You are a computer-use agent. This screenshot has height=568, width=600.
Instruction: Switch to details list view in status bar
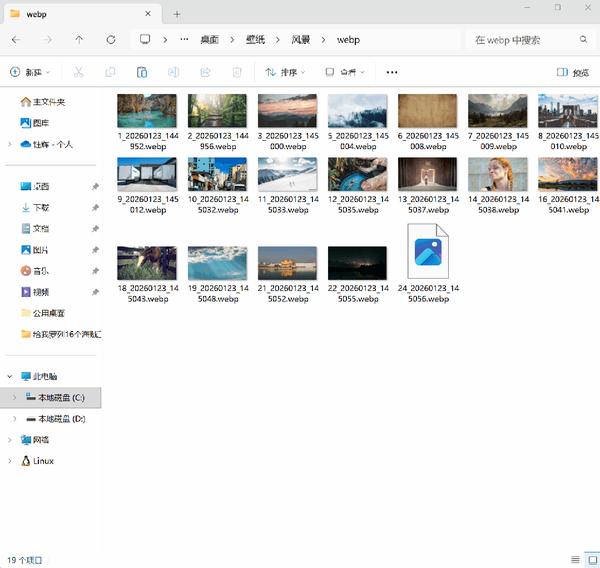coord(574,559)
